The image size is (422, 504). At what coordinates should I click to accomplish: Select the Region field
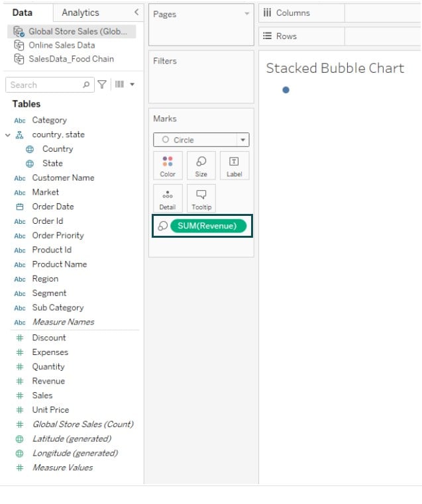point(45,279)
